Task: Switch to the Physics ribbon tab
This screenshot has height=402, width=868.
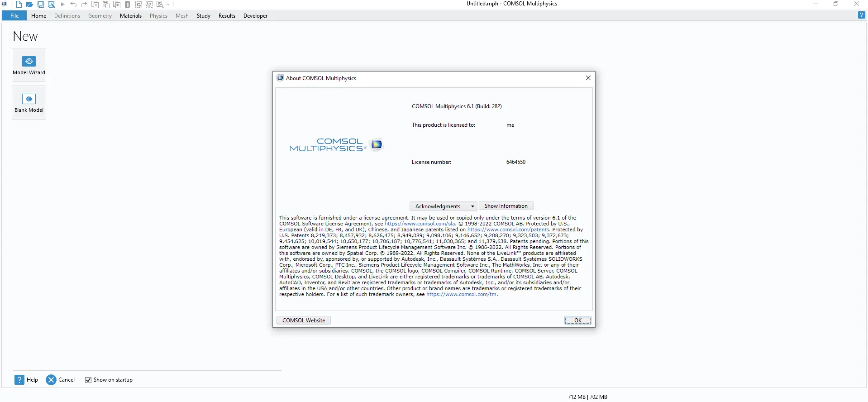Action: 158,16
